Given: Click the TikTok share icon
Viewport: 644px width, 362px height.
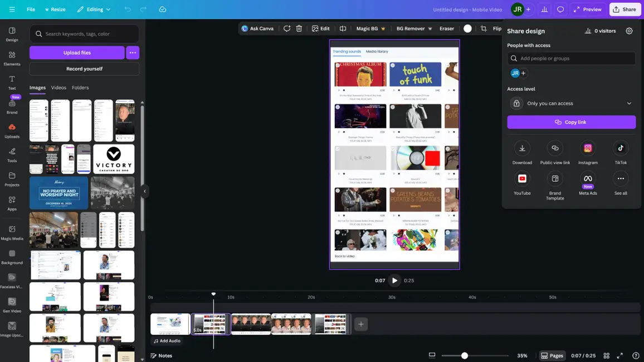Looking at the screenshot, I should 621,148.
